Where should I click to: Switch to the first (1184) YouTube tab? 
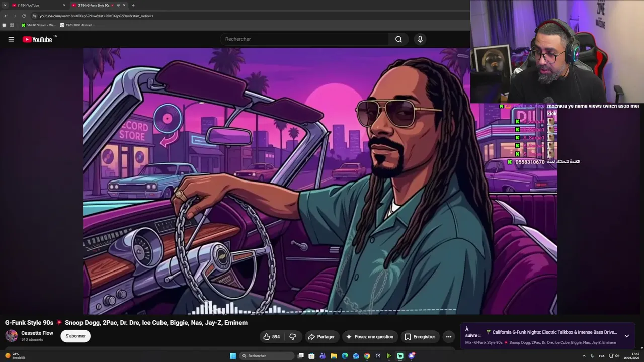point(39,5)
